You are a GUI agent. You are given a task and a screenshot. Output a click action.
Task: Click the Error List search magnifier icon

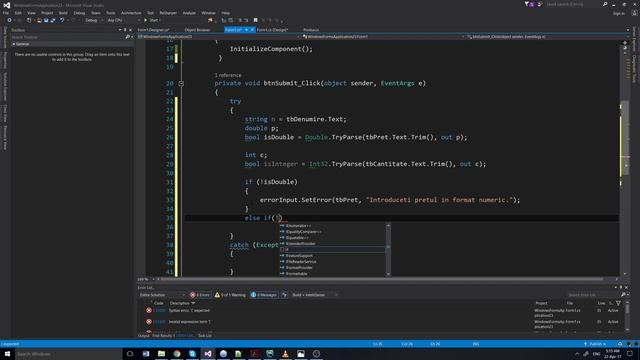623,295
